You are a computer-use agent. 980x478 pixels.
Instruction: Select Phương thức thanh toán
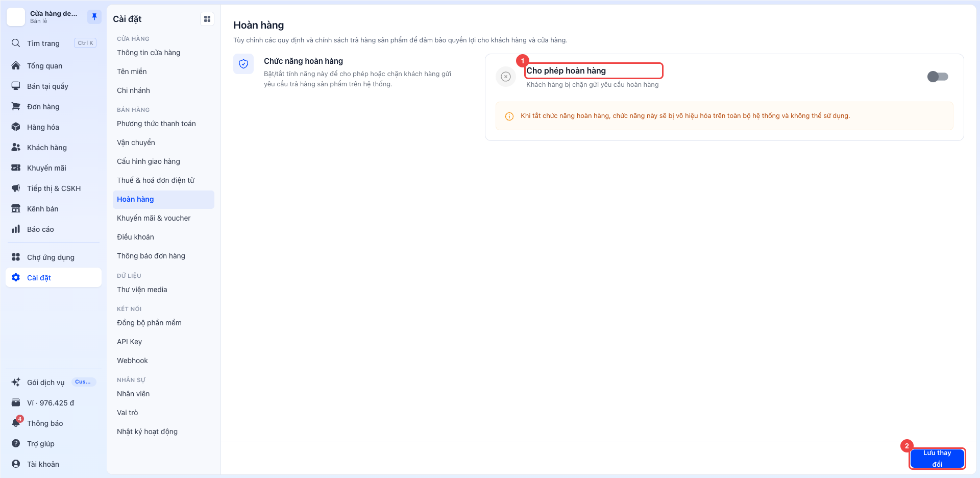163,124
